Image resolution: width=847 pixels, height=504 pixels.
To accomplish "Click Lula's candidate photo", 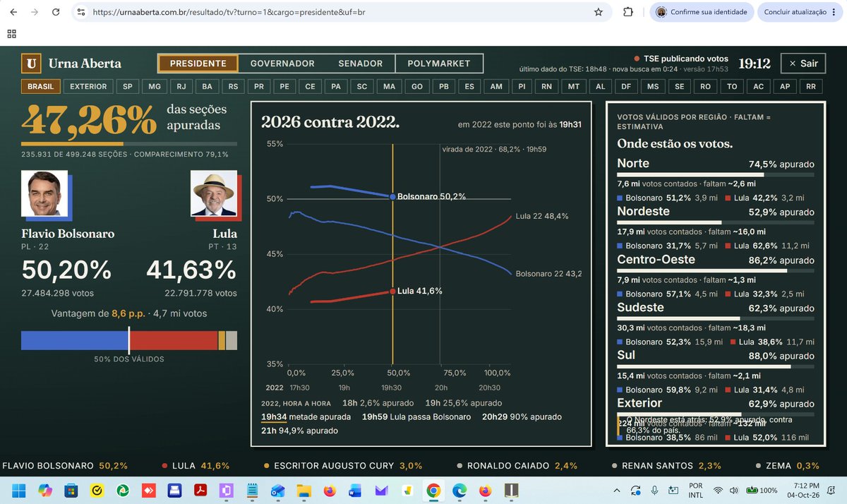I will click(214, 193).
